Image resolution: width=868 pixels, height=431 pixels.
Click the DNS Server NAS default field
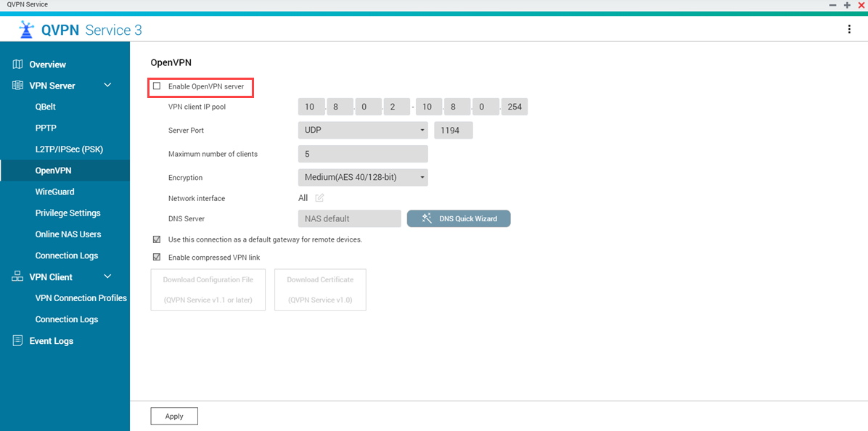(349, 218)
